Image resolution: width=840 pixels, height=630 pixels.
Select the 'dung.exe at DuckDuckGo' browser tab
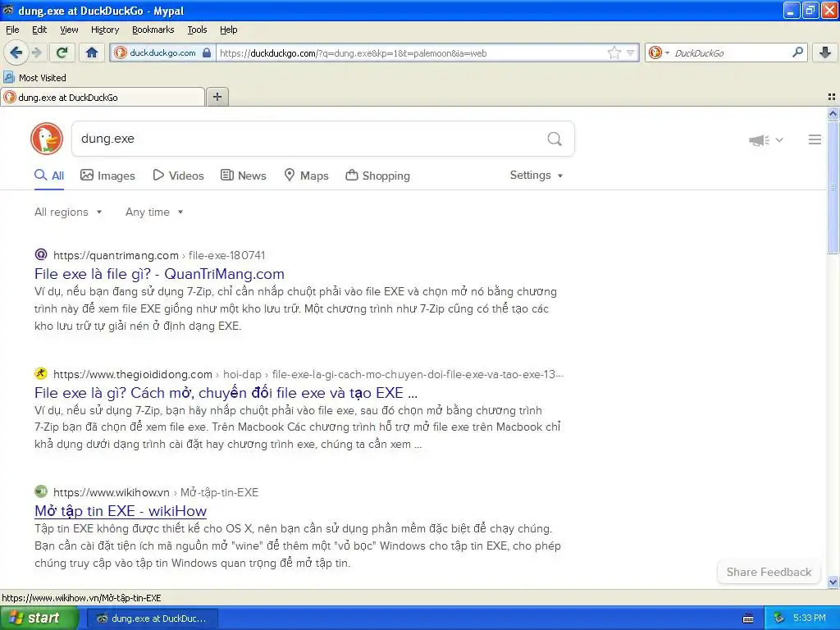pyautogui.click(x=103, y=98)
